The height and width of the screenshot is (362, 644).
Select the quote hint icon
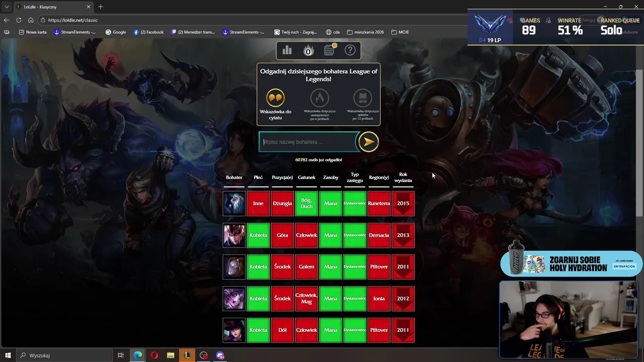275,98
